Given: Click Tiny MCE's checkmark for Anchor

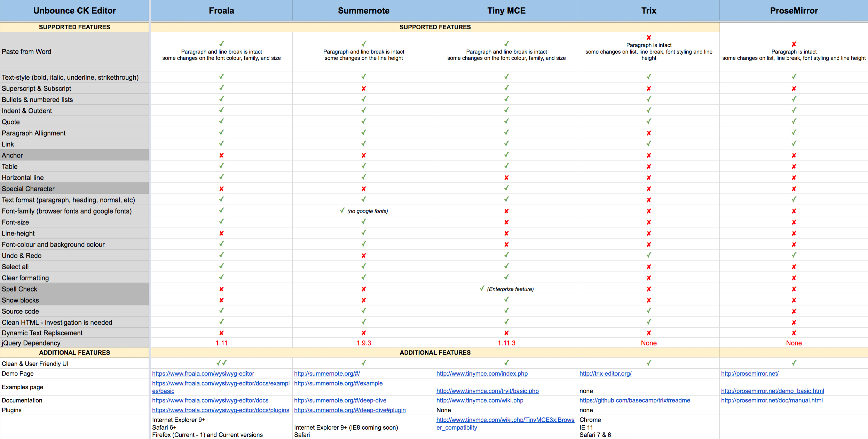Looking at the screenshot, I should [x=506, y=155].
